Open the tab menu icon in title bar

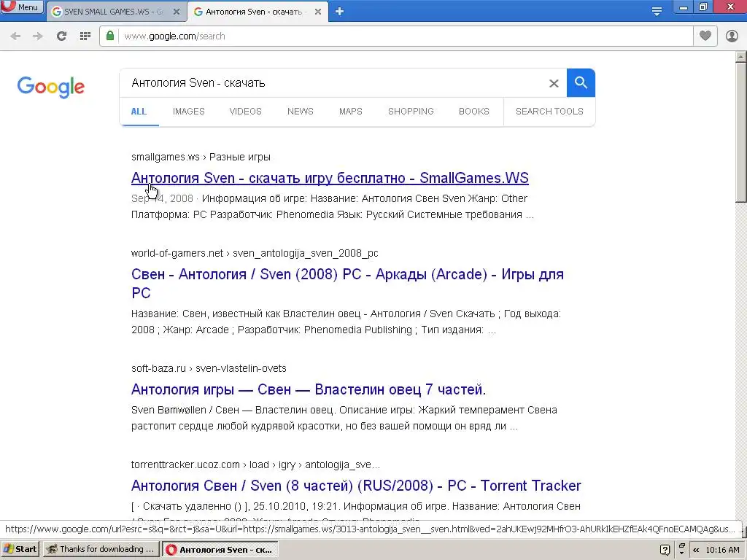click(657, 12)
